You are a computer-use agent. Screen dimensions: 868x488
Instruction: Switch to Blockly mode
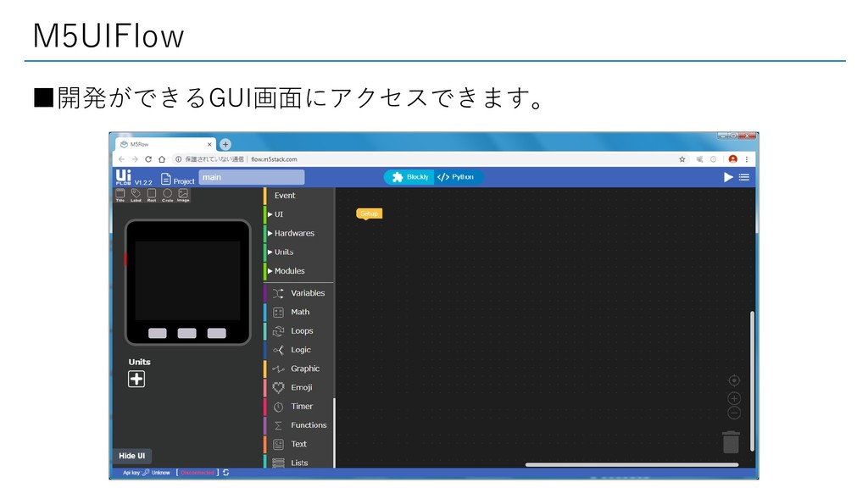409,177
